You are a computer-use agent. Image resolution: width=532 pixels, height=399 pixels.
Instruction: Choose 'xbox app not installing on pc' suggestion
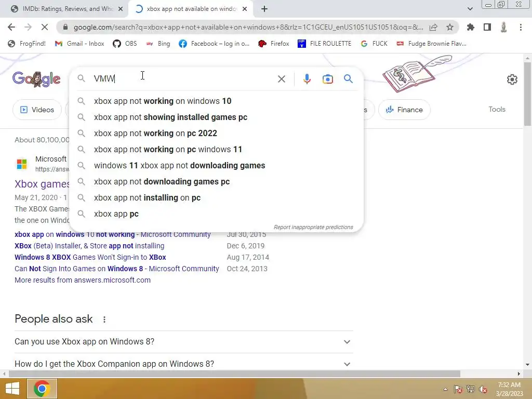[x=216, y=198]
